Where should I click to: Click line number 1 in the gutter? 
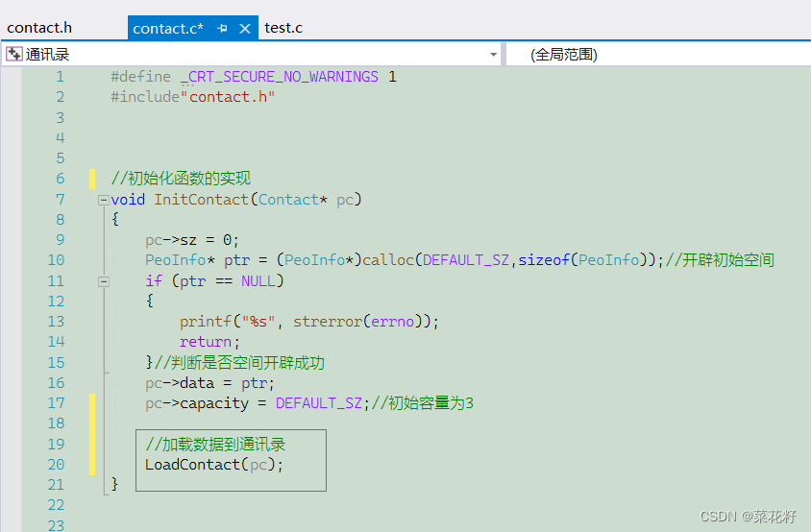pyautogui.click(x=61, y=77)
